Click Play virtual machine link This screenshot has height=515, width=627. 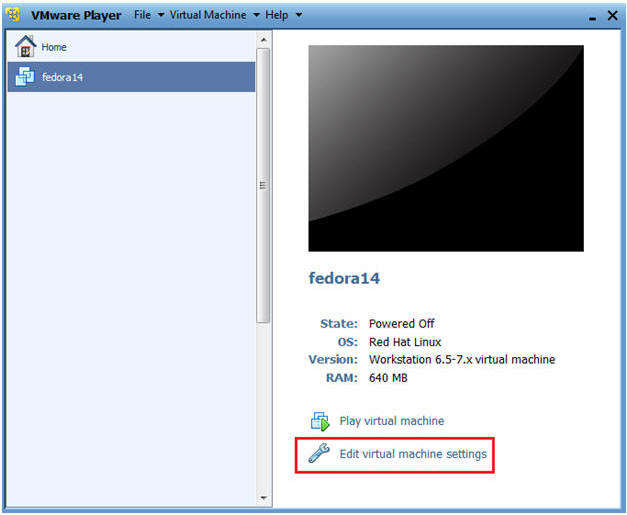coord(392,421)
